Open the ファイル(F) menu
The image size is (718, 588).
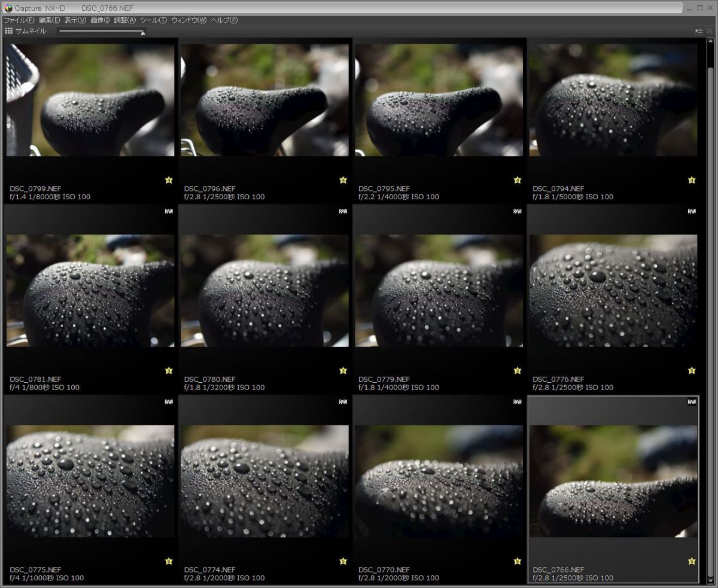[x=19, y=20]
